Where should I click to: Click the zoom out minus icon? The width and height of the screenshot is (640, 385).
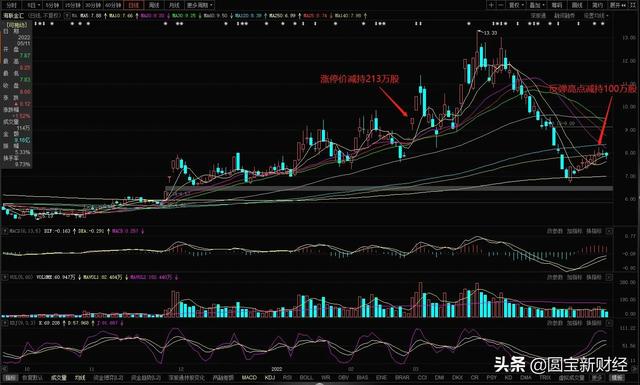(x=501, y=5)
